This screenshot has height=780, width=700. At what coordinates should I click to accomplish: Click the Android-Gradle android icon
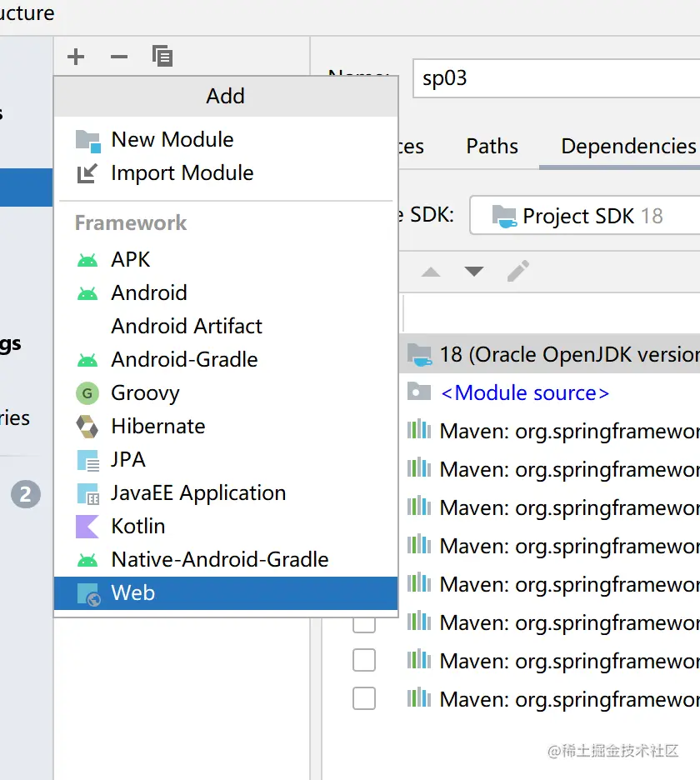point(87,360)
